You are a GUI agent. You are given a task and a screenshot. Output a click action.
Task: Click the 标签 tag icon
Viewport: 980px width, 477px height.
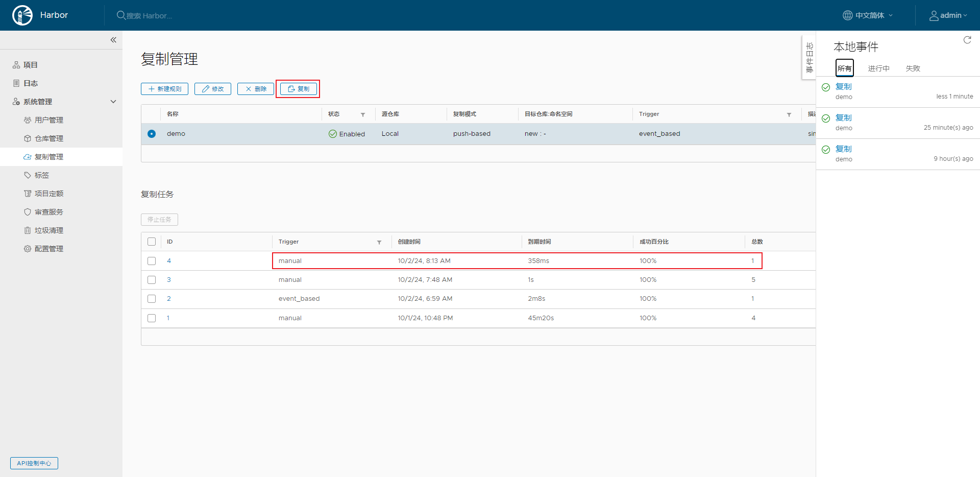[x=28, y=175]
